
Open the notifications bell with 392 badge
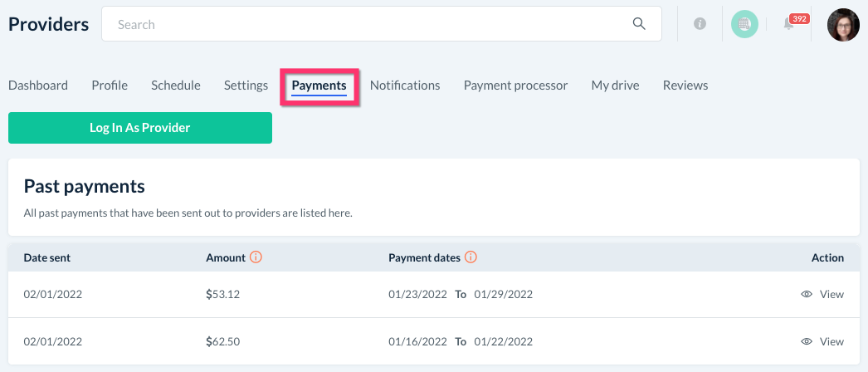tap(789, 25)
